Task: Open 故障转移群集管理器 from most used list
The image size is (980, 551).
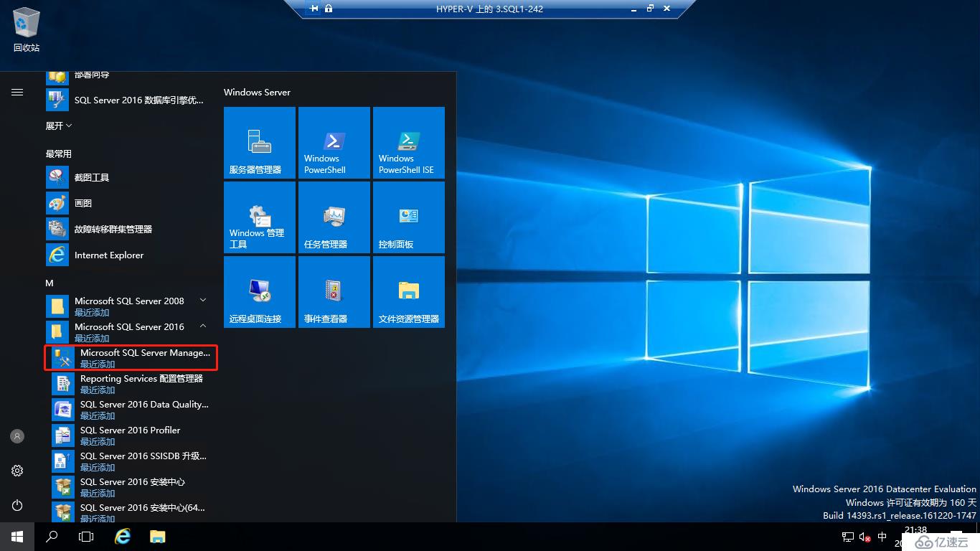Action: click(x=129, y=229)
